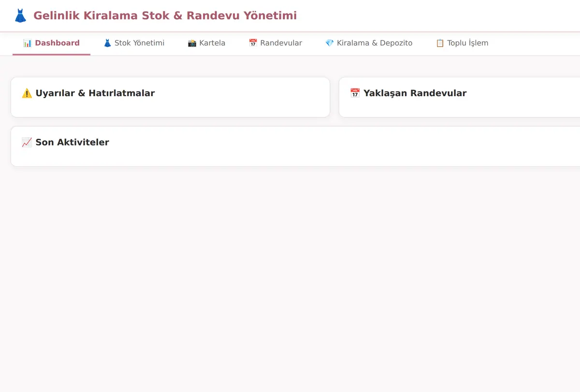Go to the Randevular tab
580x392 pixels.
275,43
